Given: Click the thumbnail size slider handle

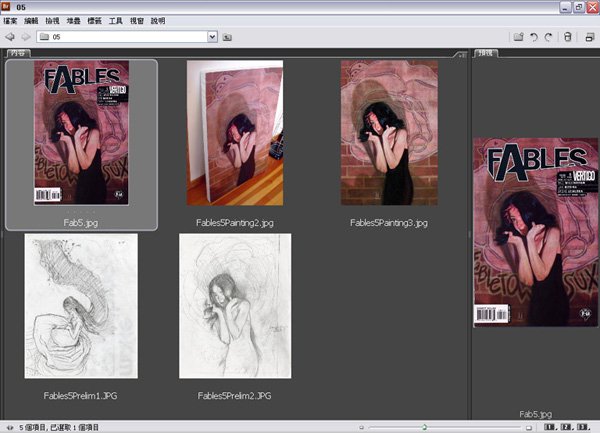Looking at the screenshot, I should (424, 426).
